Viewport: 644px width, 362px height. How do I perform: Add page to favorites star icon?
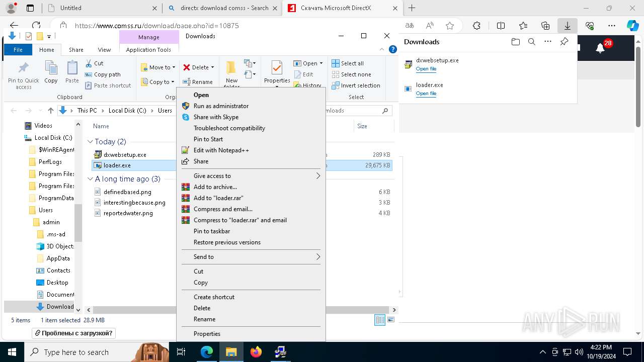[x=449, y=26]
